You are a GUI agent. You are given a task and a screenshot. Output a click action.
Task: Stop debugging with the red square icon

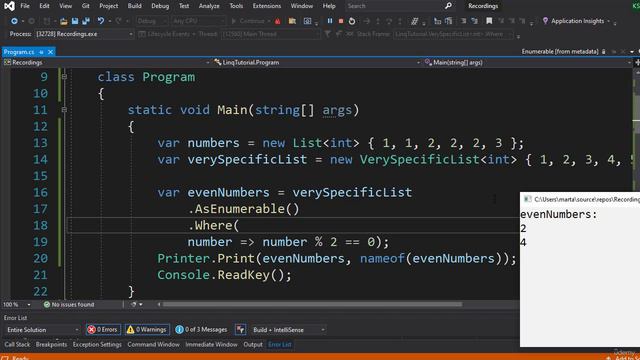[x=341, y=21]
